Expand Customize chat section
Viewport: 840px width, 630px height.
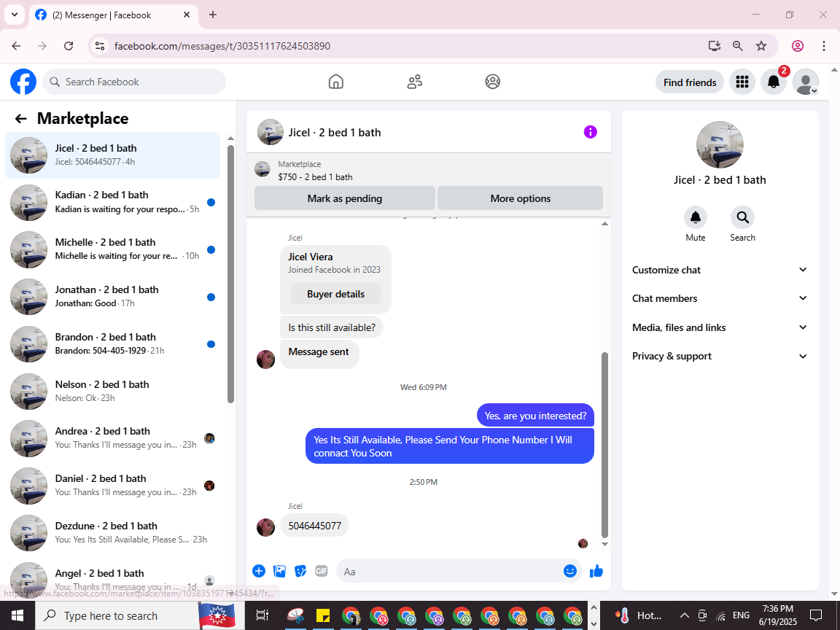pyautogui.click(x=720, y=270)
